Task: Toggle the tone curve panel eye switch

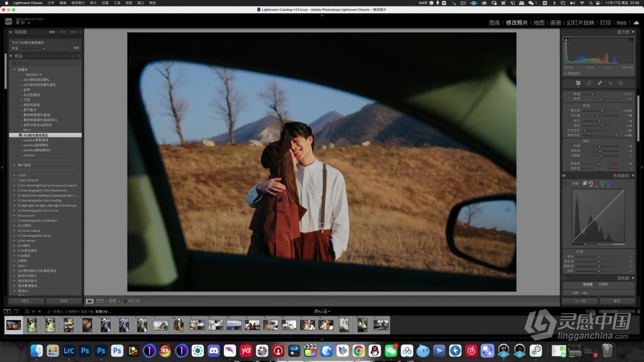Action: [564, 176]
